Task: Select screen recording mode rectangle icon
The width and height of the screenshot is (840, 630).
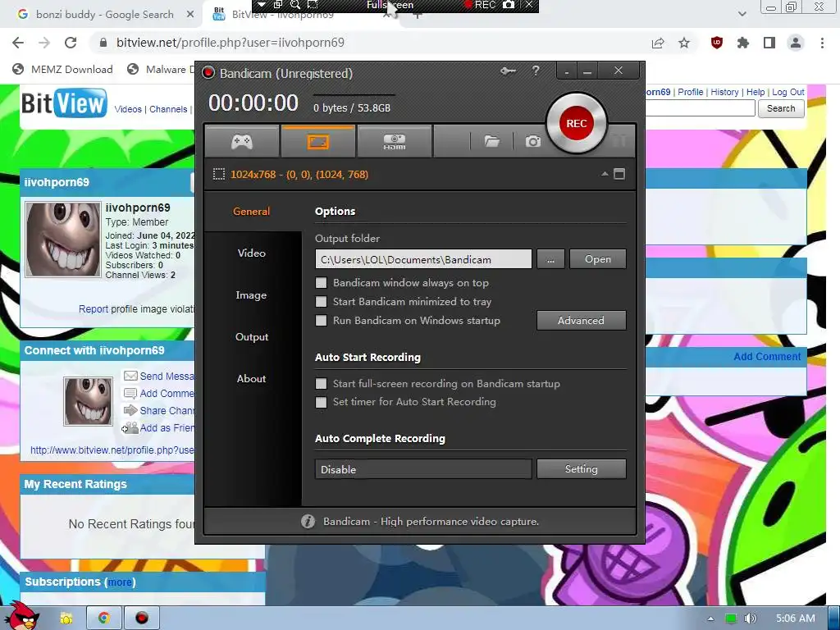Action: 317,141
